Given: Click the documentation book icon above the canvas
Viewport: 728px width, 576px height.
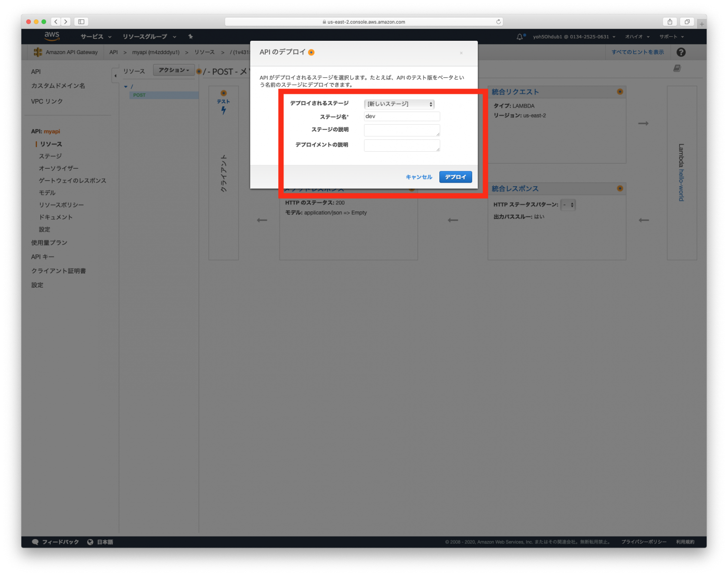Looking at the screenshot, I should [x=677, y=68].
